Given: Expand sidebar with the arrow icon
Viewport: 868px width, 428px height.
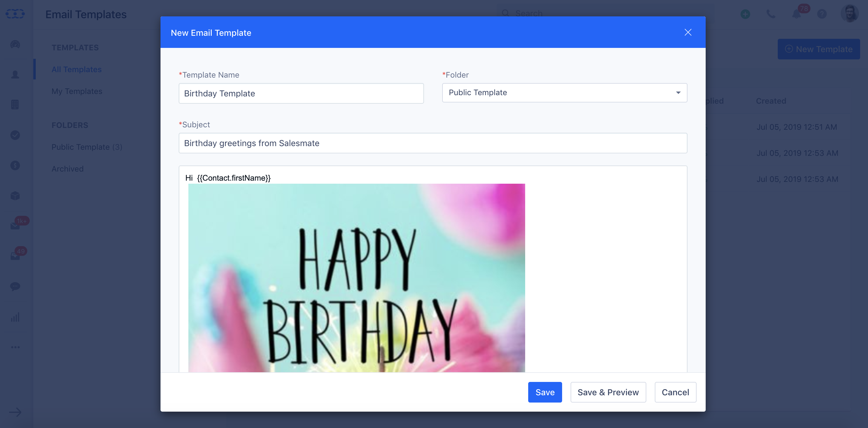Looking at the screenshot, I should 15,412.
